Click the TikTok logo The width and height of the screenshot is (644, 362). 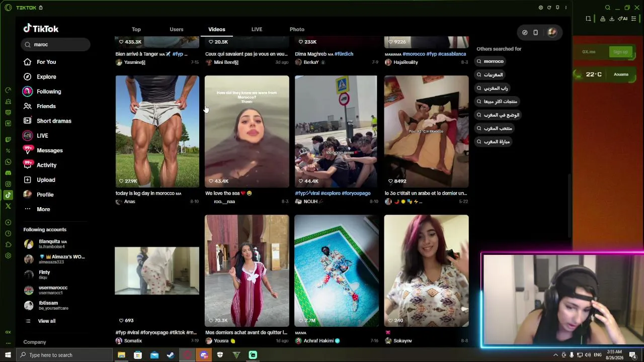coord(41,29)
